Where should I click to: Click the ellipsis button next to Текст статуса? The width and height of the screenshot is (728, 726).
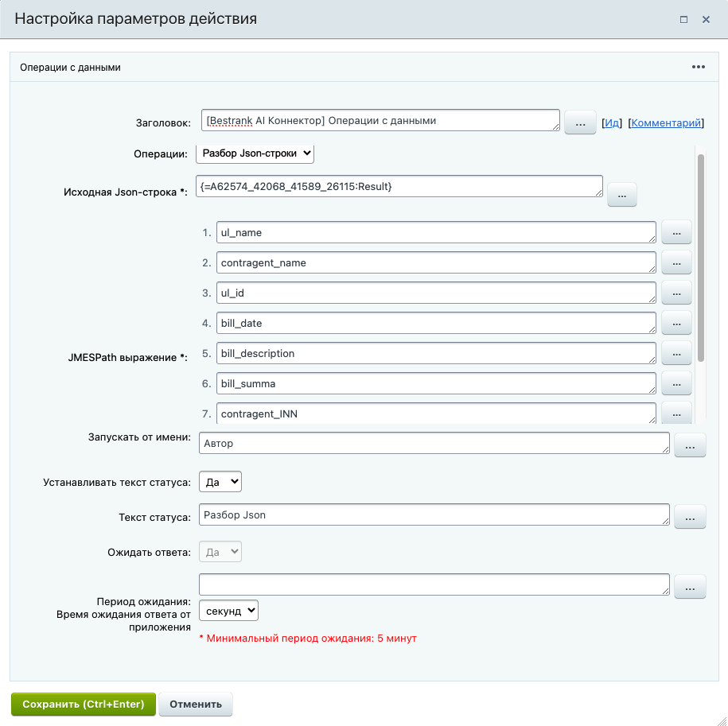point(690,516)
